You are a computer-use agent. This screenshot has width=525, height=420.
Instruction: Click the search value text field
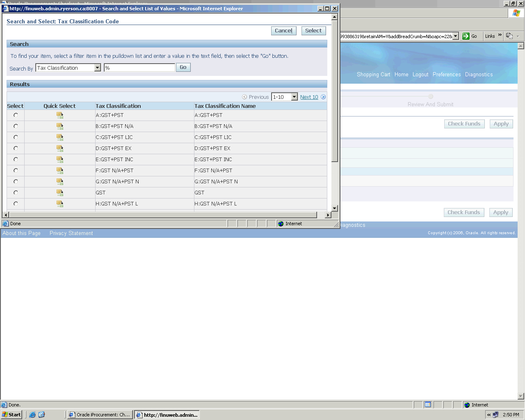pos(139,68)
